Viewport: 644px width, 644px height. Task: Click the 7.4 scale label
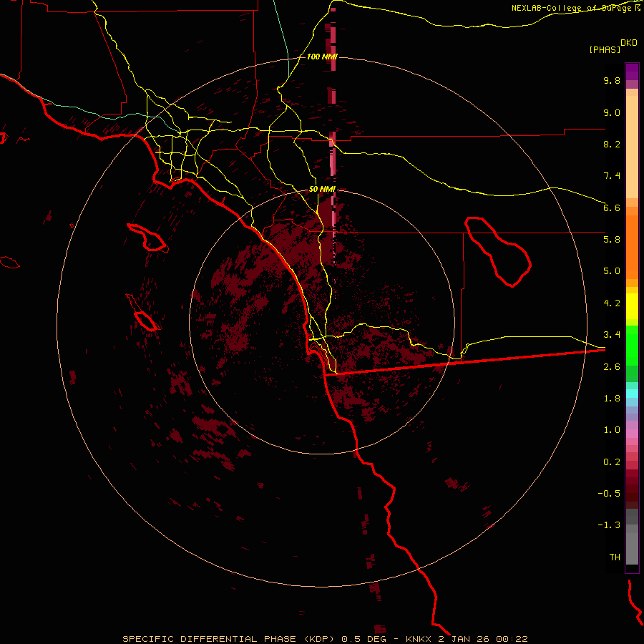612,176
